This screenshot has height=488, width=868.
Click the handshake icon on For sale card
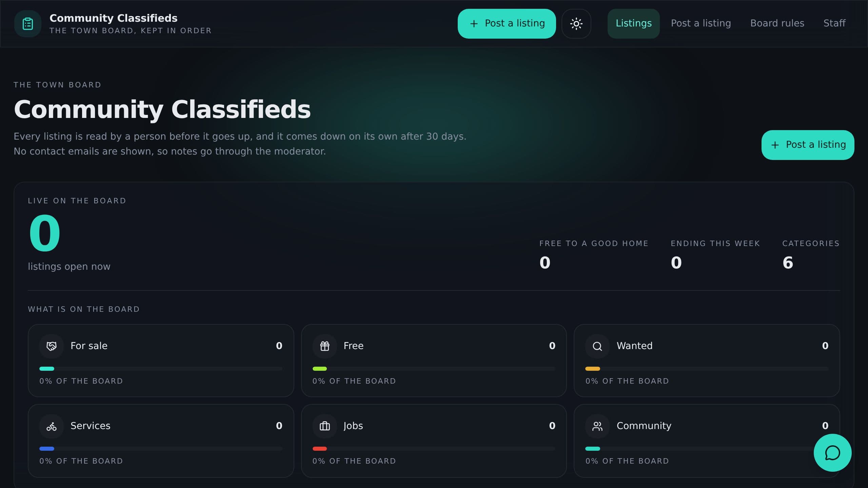pos(52,346)
